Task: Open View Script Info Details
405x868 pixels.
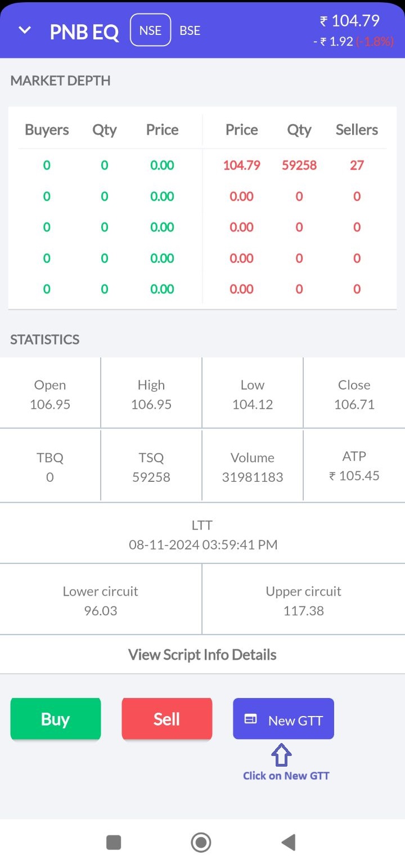Action: tap(202, 655)
